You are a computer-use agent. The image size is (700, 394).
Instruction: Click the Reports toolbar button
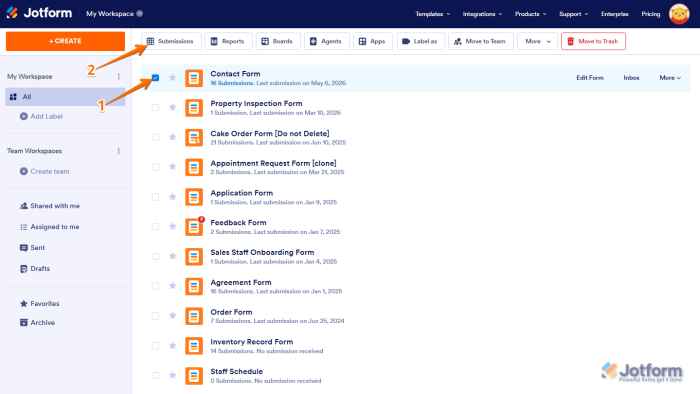(x=229, y=41)
